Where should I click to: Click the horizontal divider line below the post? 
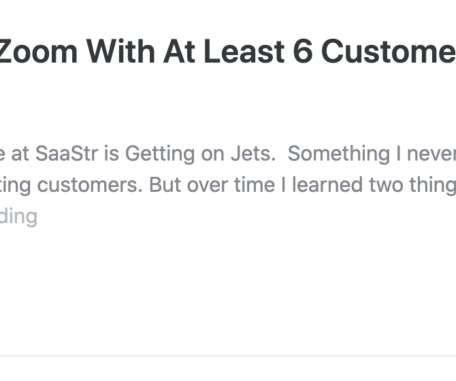(228, 356)
